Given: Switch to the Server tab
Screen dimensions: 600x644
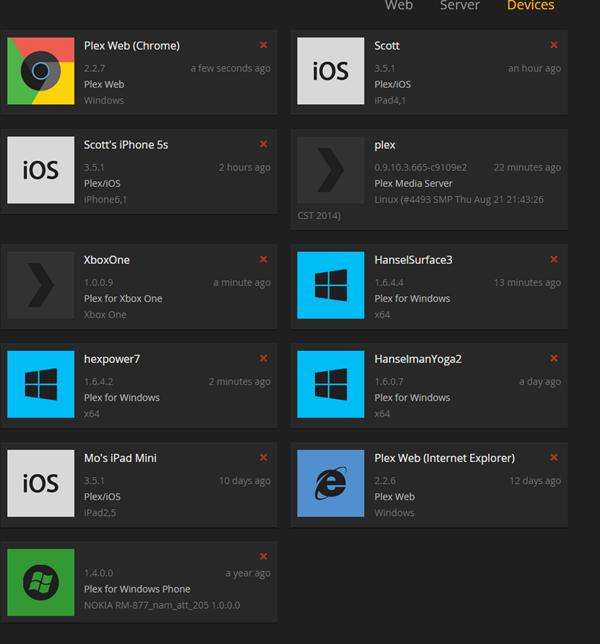Looking at the screenshot, I should (460, 5).
